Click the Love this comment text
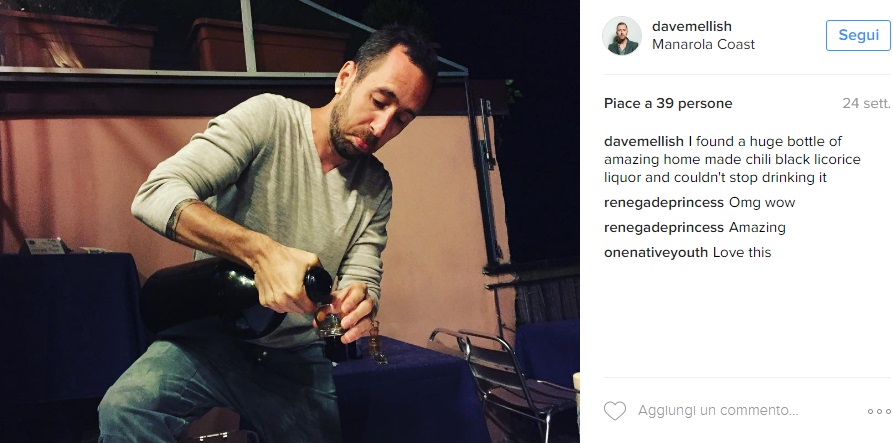Image resolution: width=893 pixels, height=443 pixels. pyautogui.click(x=742, y=252)
